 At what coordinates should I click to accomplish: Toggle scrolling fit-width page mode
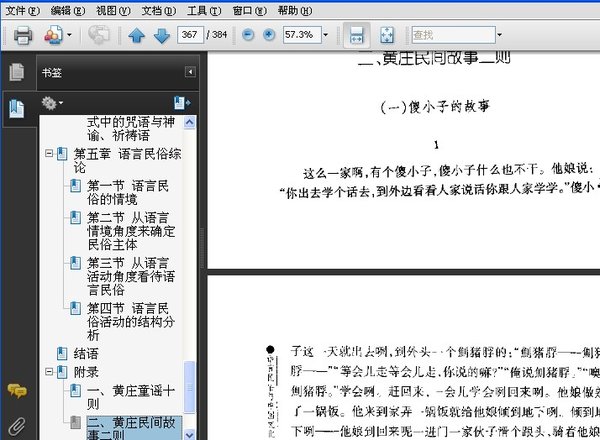pos(357,35)
